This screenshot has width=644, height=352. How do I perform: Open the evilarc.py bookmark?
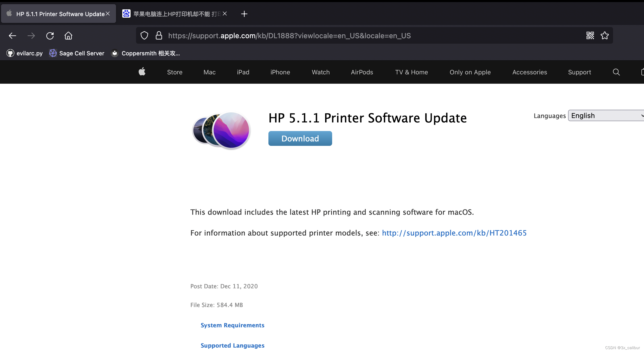24,53
